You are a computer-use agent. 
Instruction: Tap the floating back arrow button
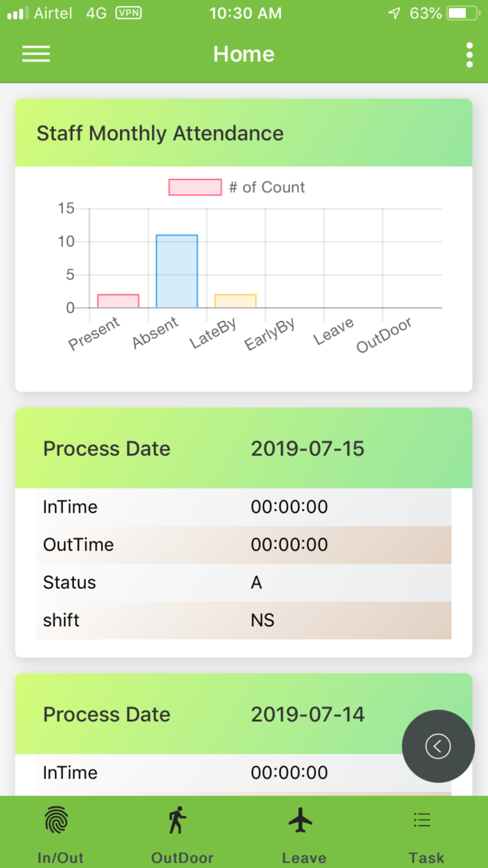tap(438, 746)
